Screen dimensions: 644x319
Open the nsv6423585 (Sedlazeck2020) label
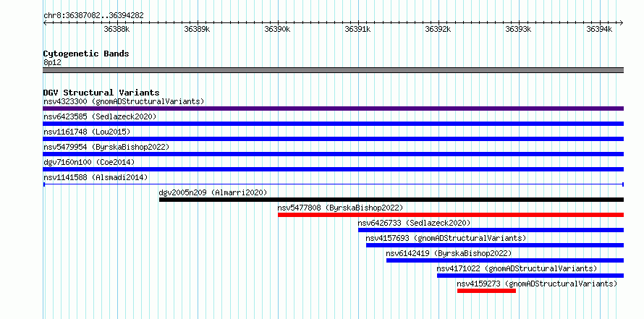pyautogui.click(x=100, y=116)
